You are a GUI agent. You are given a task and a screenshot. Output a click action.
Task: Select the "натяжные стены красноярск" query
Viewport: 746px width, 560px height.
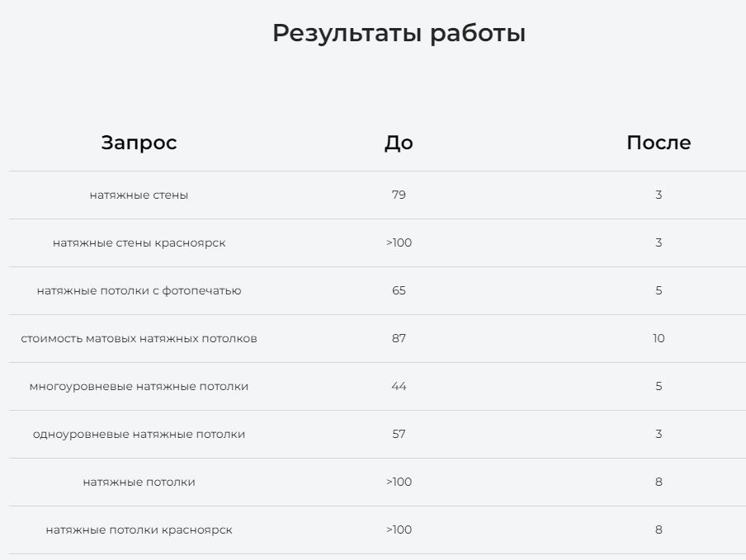[139, 243]
